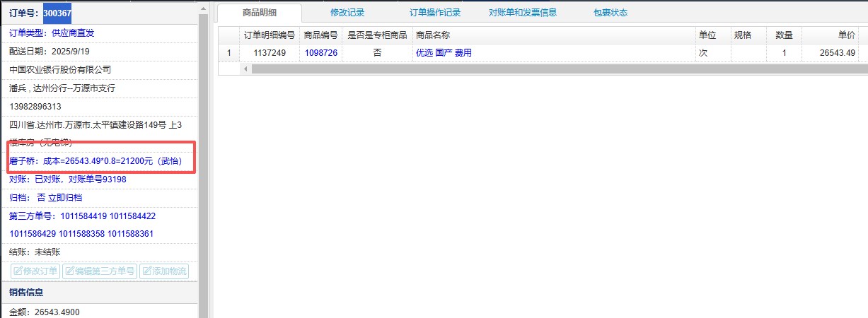Open third-party order number 1011584422

tap(132, 216)
